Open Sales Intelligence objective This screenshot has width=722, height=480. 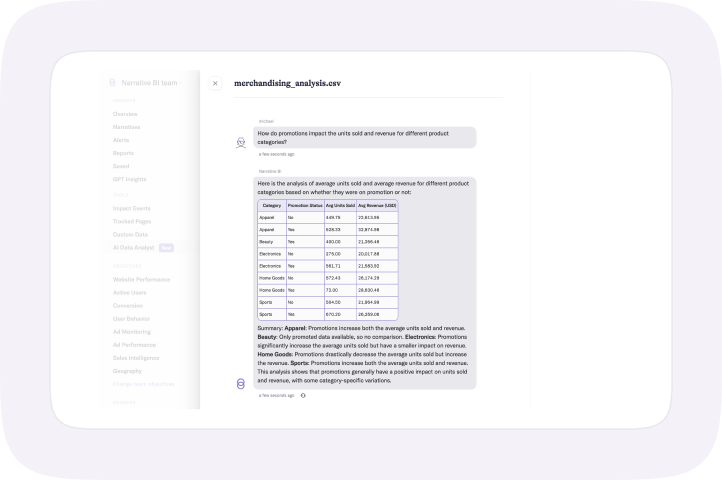click(136, 358)
